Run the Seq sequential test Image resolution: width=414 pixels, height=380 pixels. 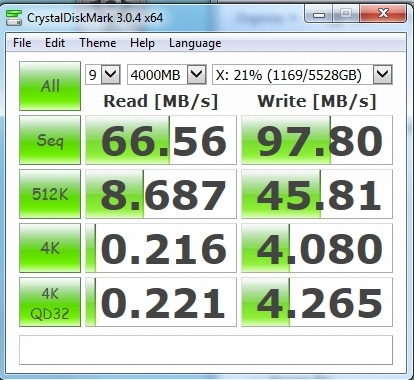[x=50, y=140]
